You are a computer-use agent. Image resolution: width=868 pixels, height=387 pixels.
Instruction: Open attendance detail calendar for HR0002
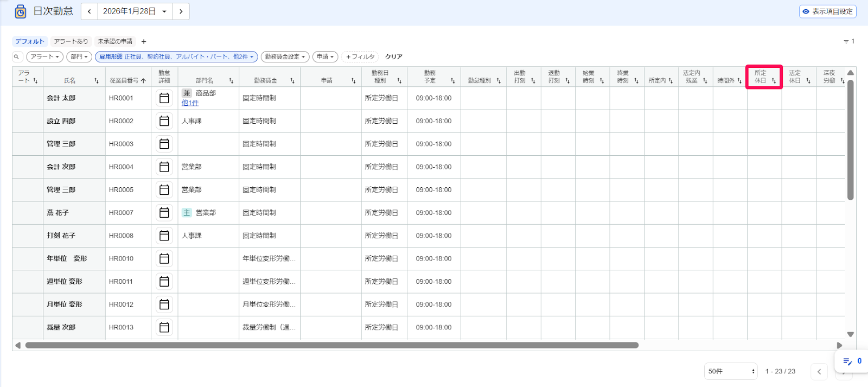coord(164,121)
